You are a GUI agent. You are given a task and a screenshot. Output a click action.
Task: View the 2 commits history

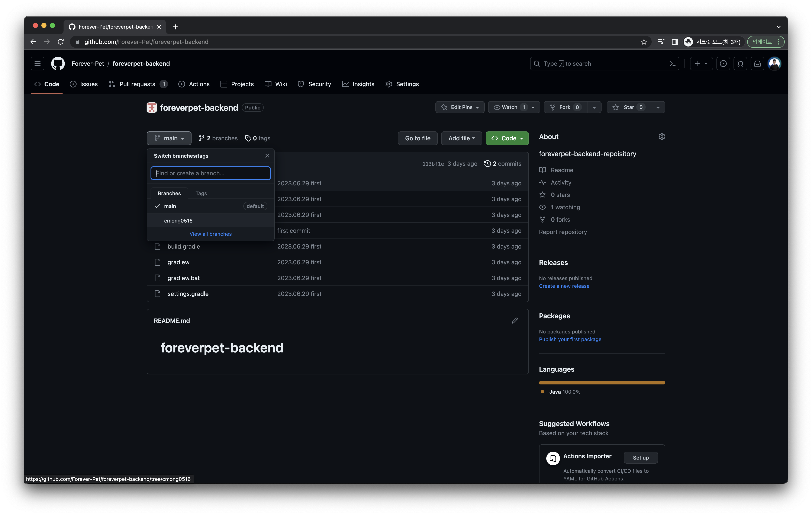502,164
